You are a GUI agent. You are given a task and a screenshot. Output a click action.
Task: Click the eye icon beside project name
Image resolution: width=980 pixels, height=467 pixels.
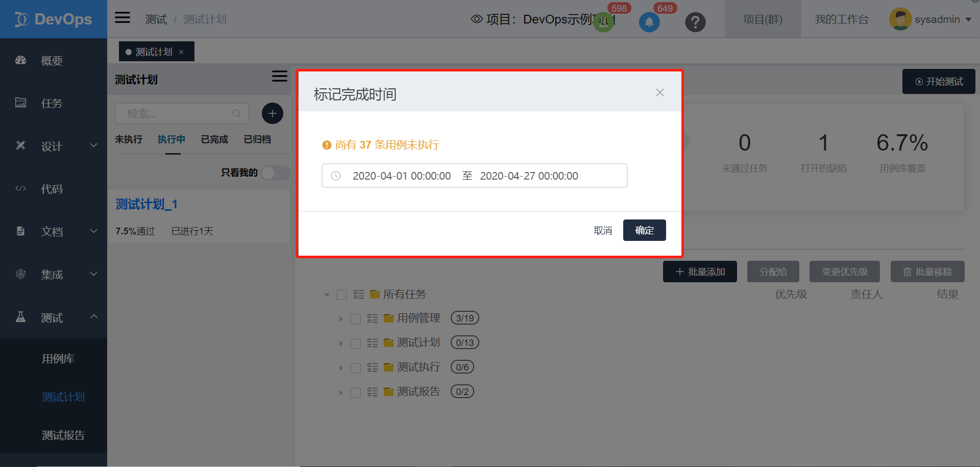coord(477,19)
